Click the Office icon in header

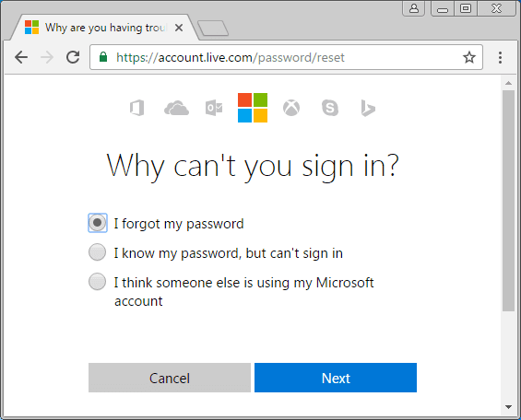tap(137, 108)
